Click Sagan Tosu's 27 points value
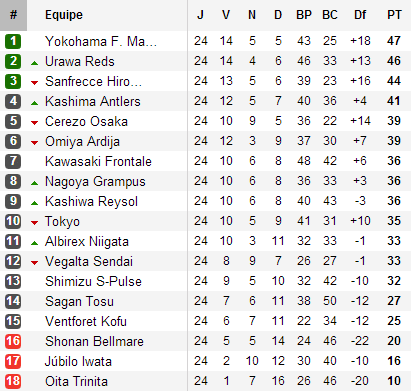The height and width of the screenshot is (391, 411). (394, 301)
